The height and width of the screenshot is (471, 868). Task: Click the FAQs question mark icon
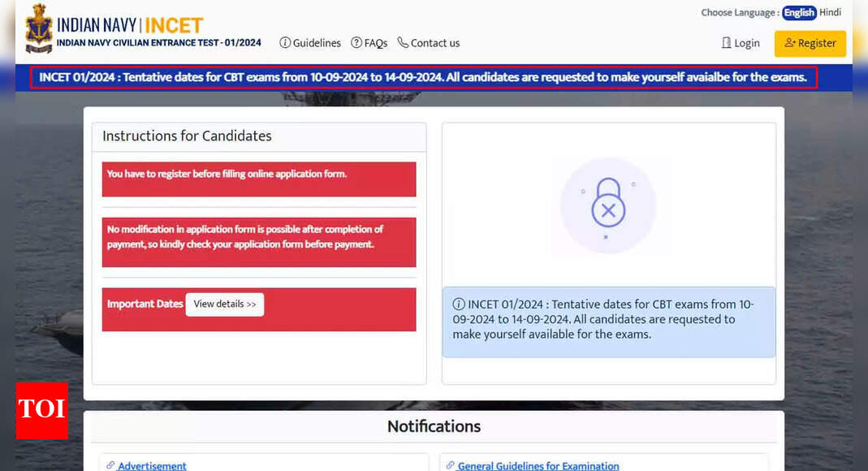click(x=356, y=42)
